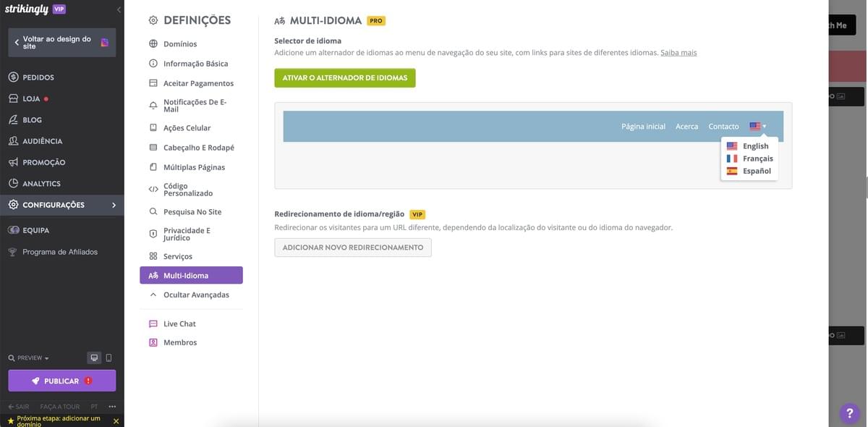Dismiss the próxima etapa banner
The image size is (868, 427).
pos(116,421)
